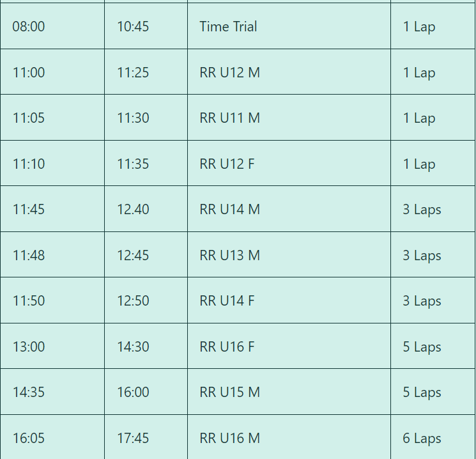This screenshot has height=459, width=476.
Task: Click the RR U16 F cell
Action: pyautogui.click(x=289, y=346)
